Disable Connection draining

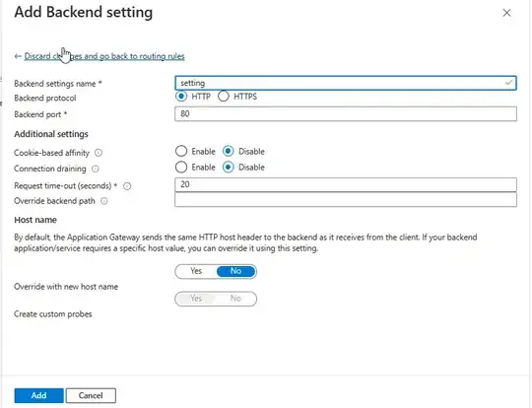(228, 167)
